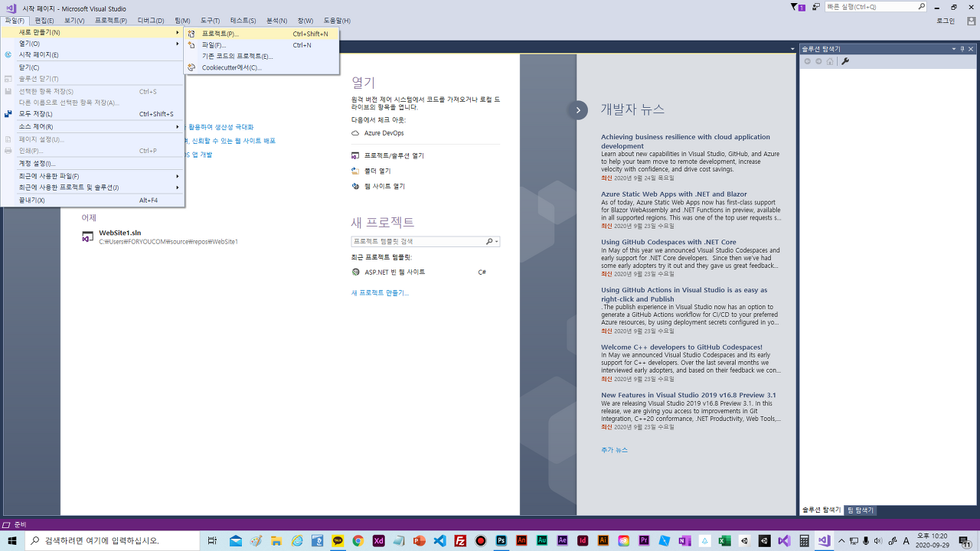Open KakaoTalk from the taskbar
980x551 pixels.
[338, 540]
